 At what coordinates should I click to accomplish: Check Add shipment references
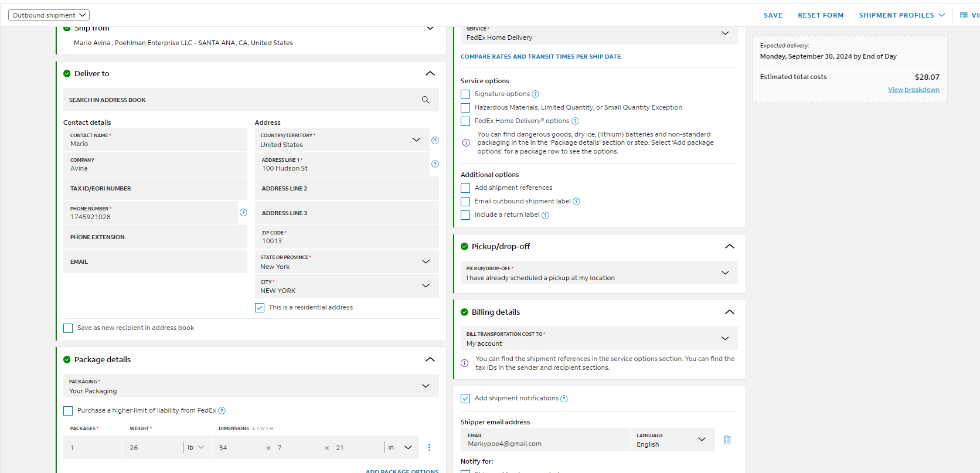tap(465, 188)
